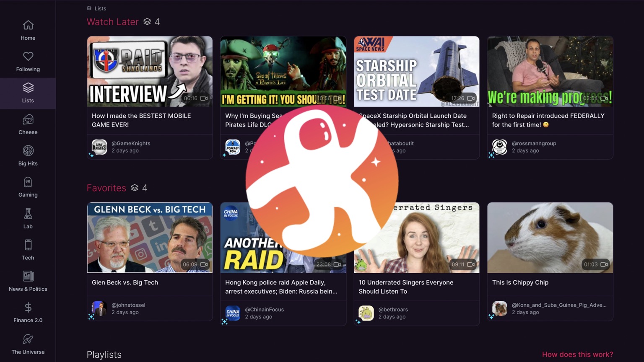The image size is (644, 362).
Task: Click the GameKnights channel avatar
Action: point(99,147)
